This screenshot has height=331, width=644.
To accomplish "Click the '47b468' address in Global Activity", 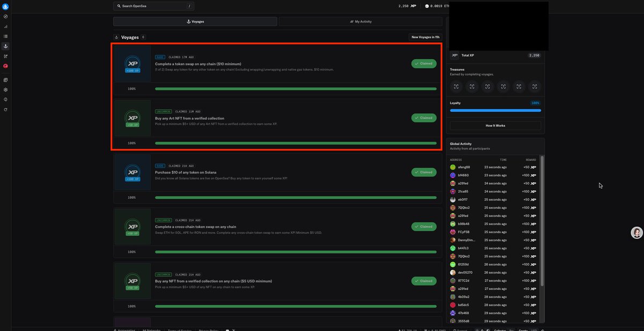I will click(x=464, y=313).
